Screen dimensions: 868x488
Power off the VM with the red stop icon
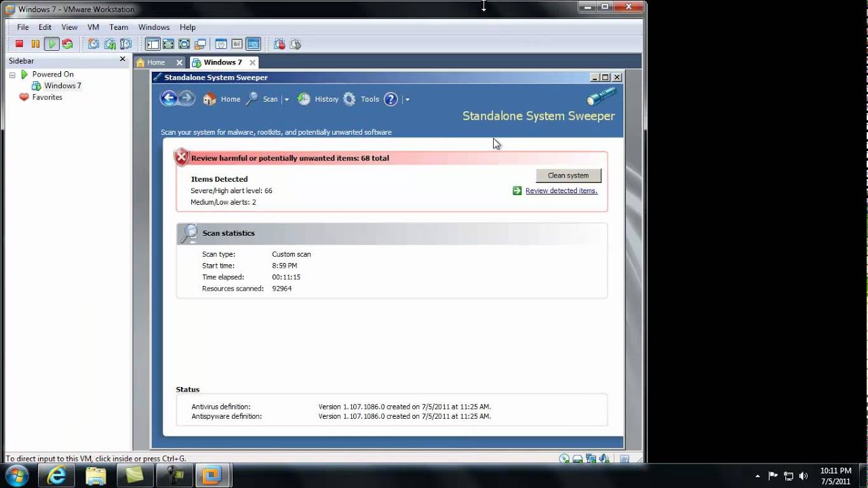[x=20, y=44]
